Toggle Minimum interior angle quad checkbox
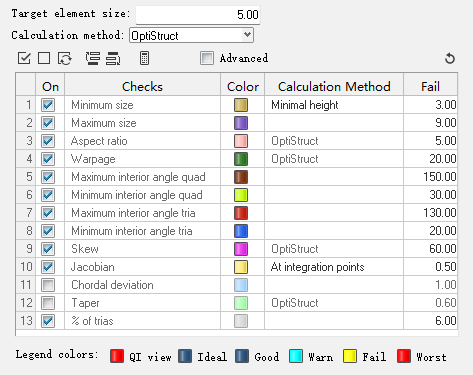The height and width of the screenshot is (375, 473). pyautogui.click(x=48, y=195)
